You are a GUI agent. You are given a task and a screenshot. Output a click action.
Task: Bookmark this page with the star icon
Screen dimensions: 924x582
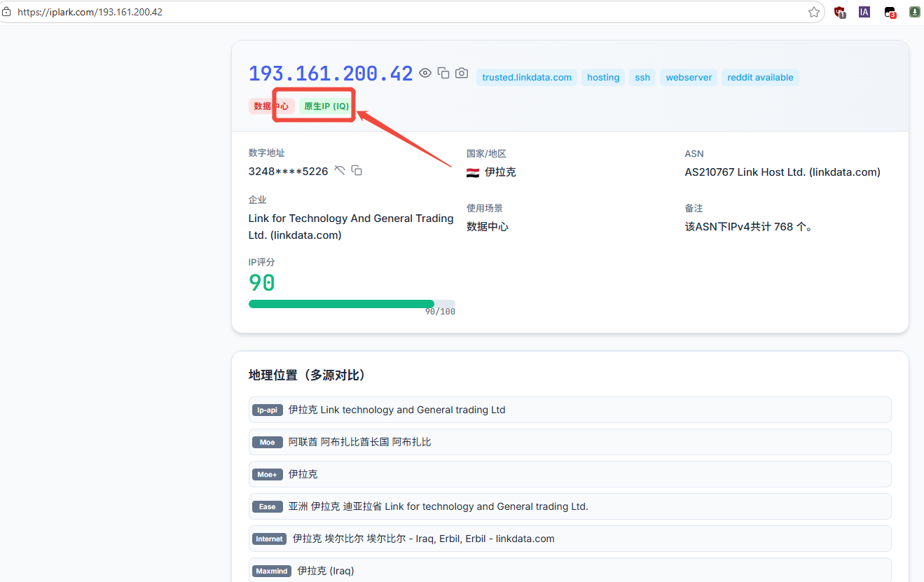[x=814, y=12]
